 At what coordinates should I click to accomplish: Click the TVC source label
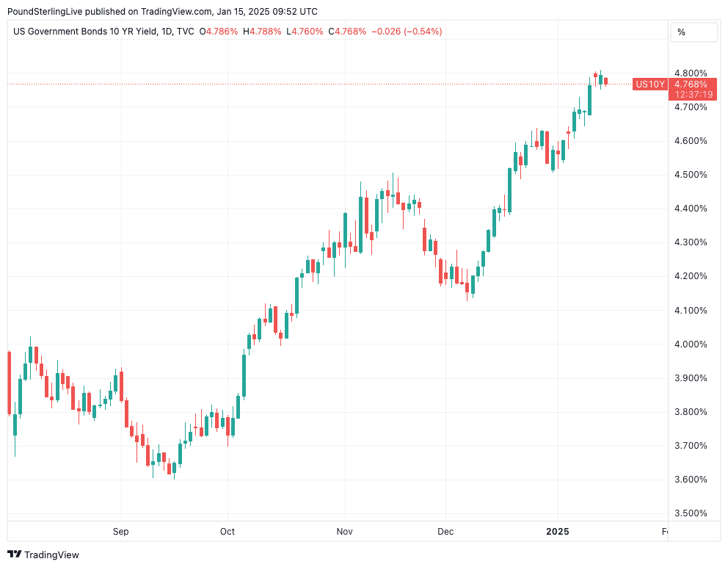click(185, 32)
